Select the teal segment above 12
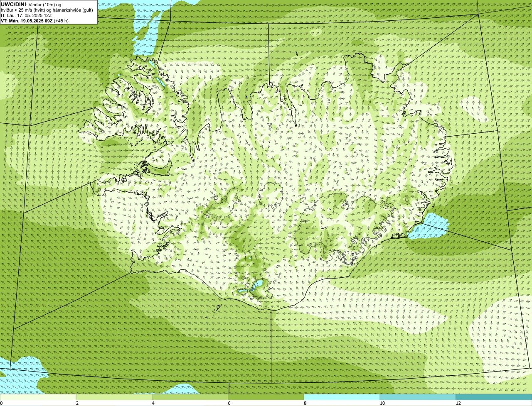Viewport: 532px width, 406px height. point(494,397)
